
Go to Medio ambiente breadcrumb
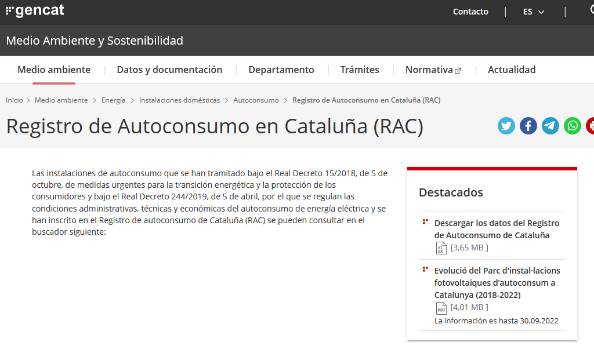point(61,100)
